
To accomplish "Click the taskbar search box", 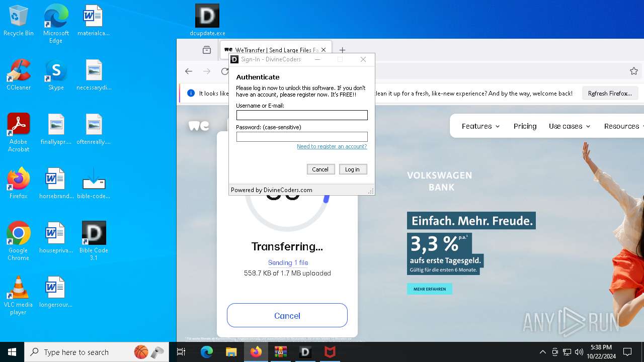I will click(98, 352).
